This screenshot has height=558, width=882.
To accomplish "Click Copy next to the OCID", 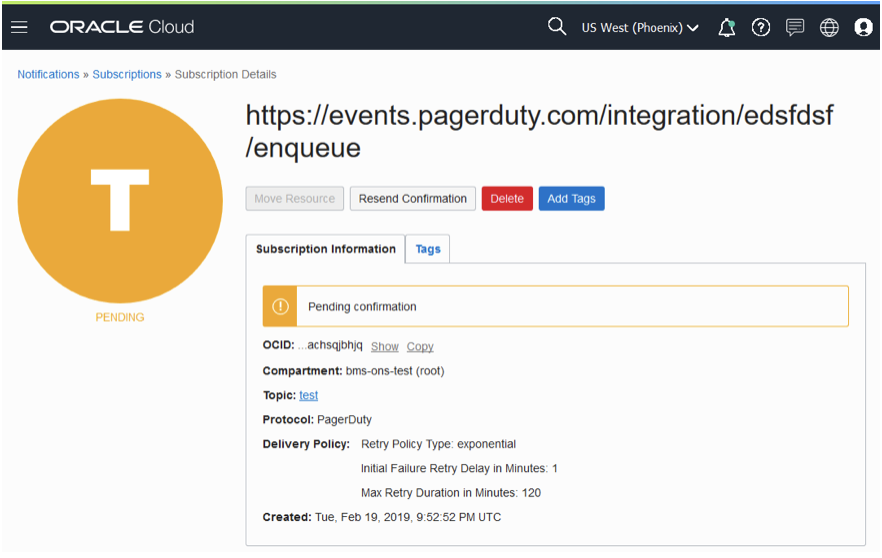I will pyautogui.click(x=420, y=347).
